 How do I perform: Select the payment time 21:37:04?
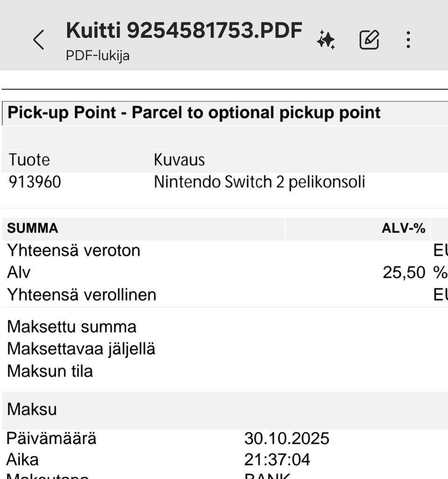point(277,460)
